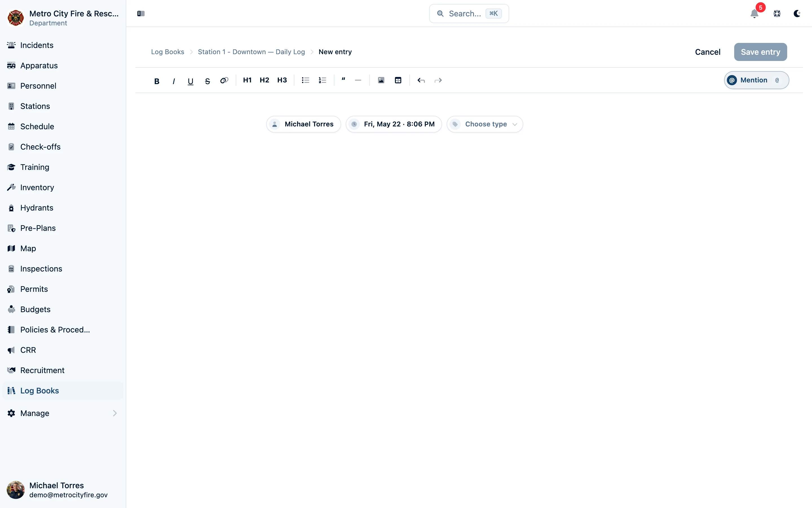Toggle bold formatting in editor toolbar

pos(156,81)
